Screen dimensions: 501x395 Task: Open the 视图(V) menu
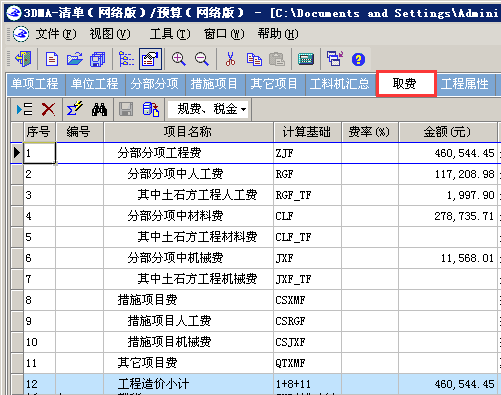(110, 34)
